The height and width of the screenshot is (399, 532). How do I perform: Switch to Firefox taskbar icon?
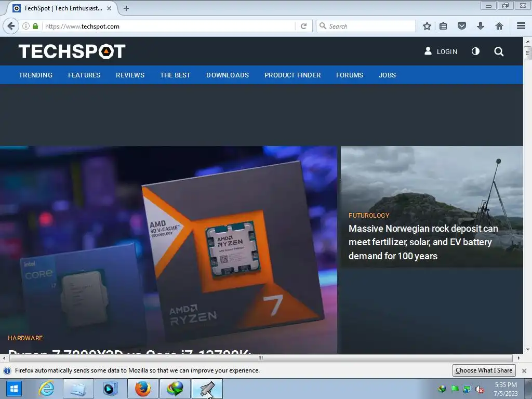point(143,389)
